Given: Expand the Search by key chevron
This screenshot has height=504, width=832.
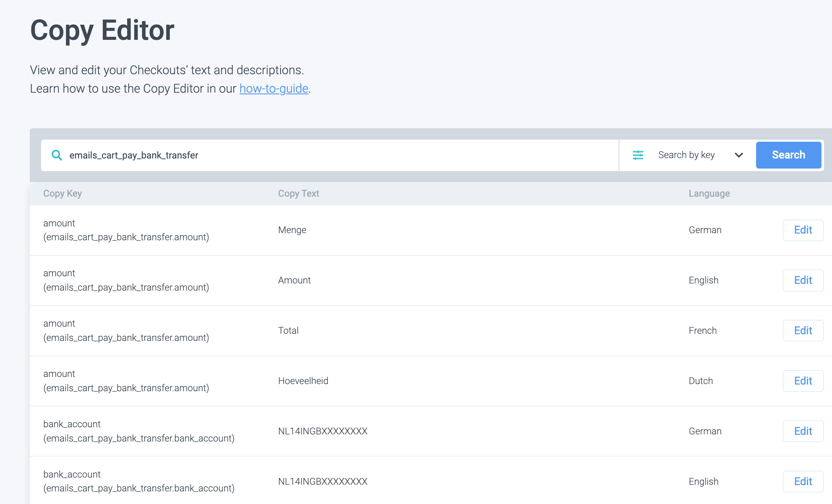Looking at the screenshot, I should click(739, 155).
